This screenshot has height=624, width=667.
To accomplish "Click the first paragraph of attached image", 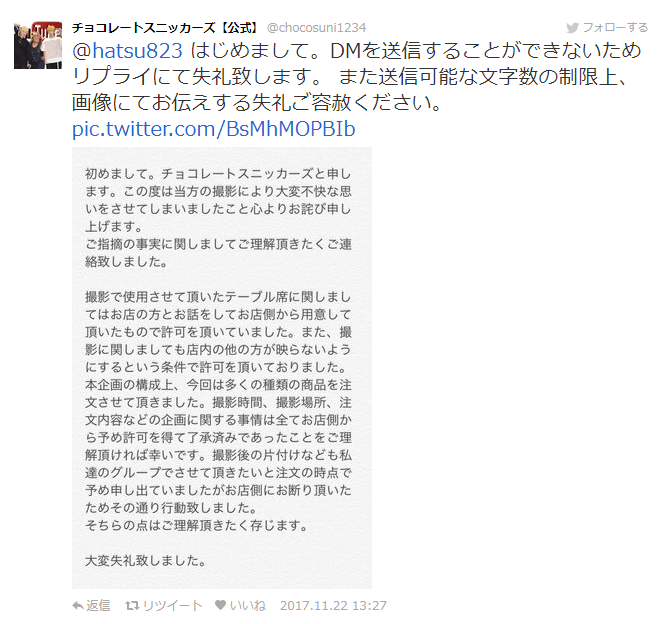I will pyautogui.click(x=218, y=217).
